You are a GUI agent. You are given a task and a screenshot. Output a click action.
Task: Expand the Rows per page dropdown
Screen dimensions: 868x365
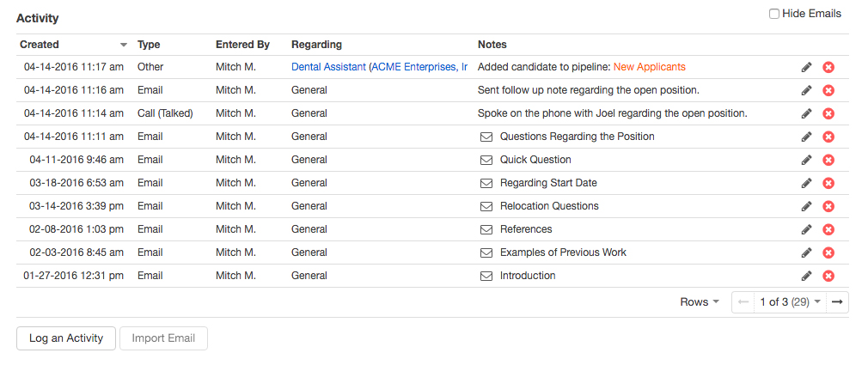click(x=700, y=302)
